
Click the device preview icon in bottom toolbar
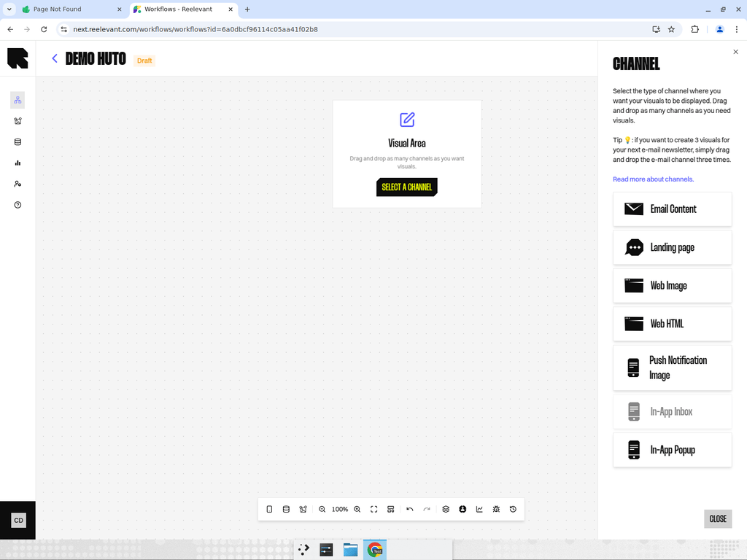coord(269,509)
